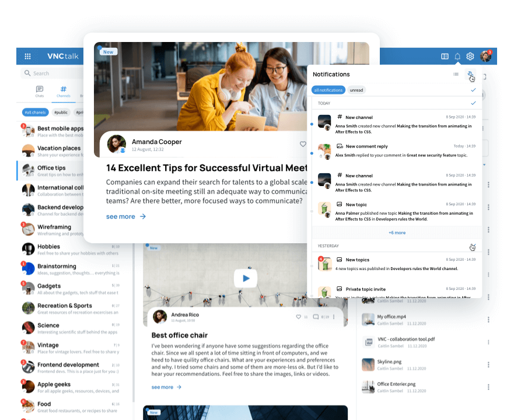514x420 pixels.
Task: Select the unread notifications filter
Action: [x=356, y=90]
